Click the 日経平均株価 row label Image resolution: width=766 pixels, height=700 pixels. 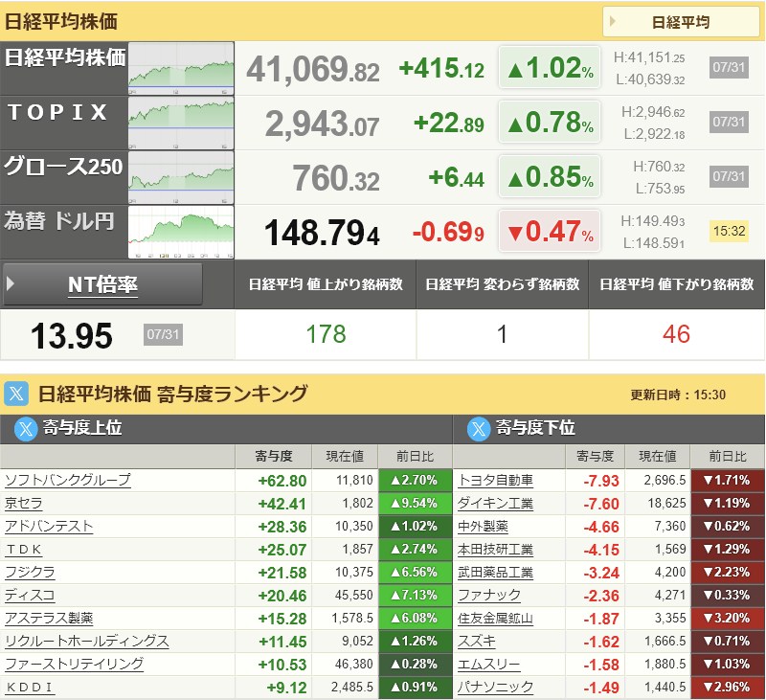click(64, 57)
